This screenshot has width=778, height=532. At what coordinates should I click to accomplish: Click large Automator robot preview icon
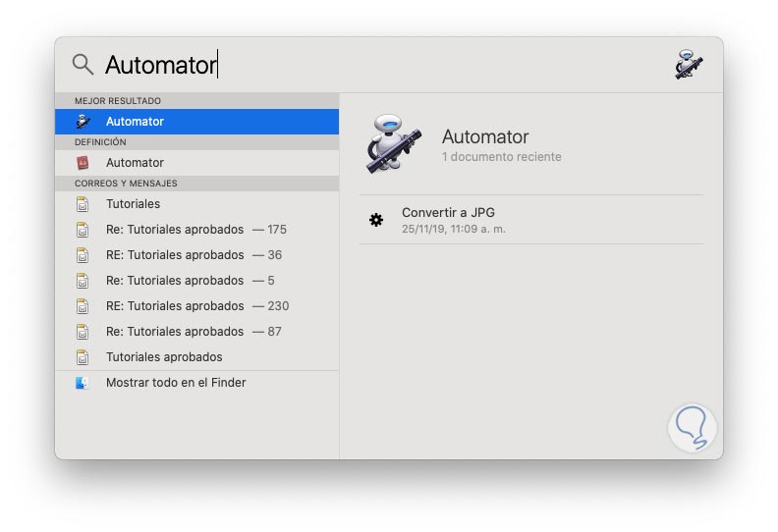point(394,143)
